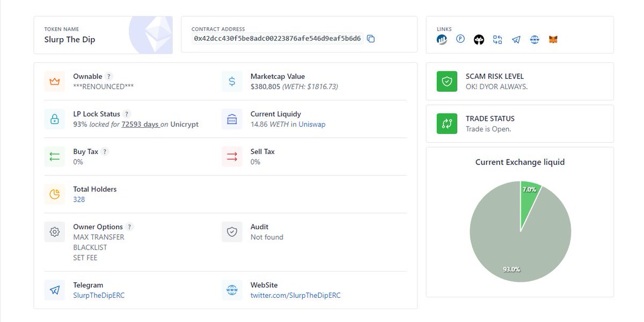Open the circled P link icon
644x322 pixels.
tap(460, 39)
